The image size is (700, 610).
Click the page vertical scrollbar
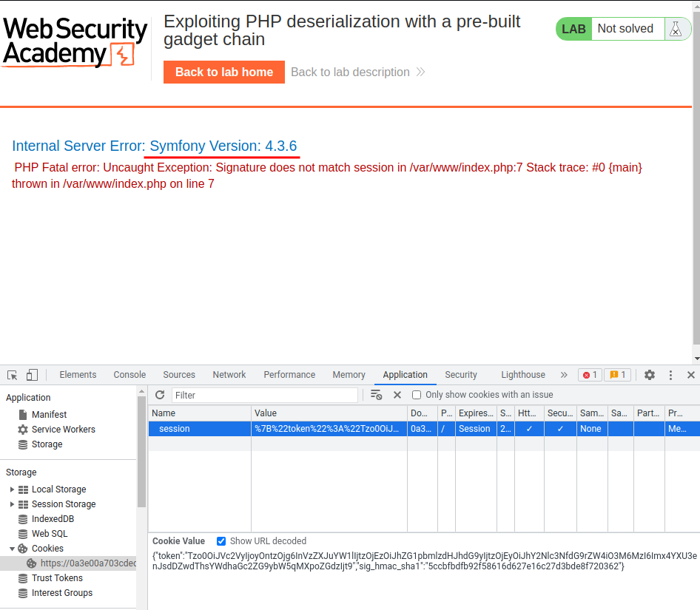click(696, 178)
